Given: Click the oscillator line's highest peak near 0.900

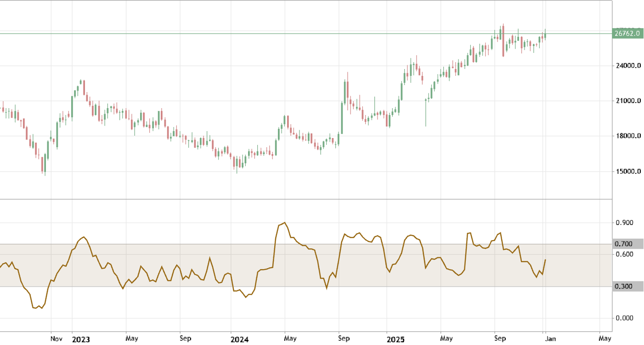Looking at the screenshot, I should pyautogui.click(x=285, y=223).
